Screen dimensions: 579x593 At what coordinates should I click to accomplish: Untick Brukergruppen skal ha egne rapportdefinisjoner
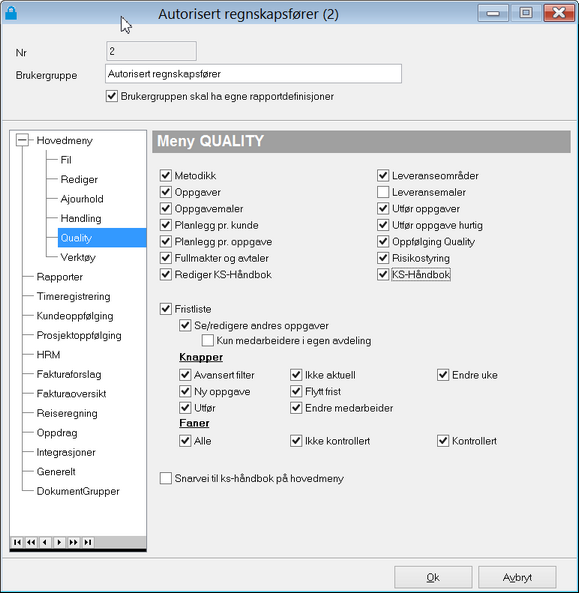(x=112, y=96)
